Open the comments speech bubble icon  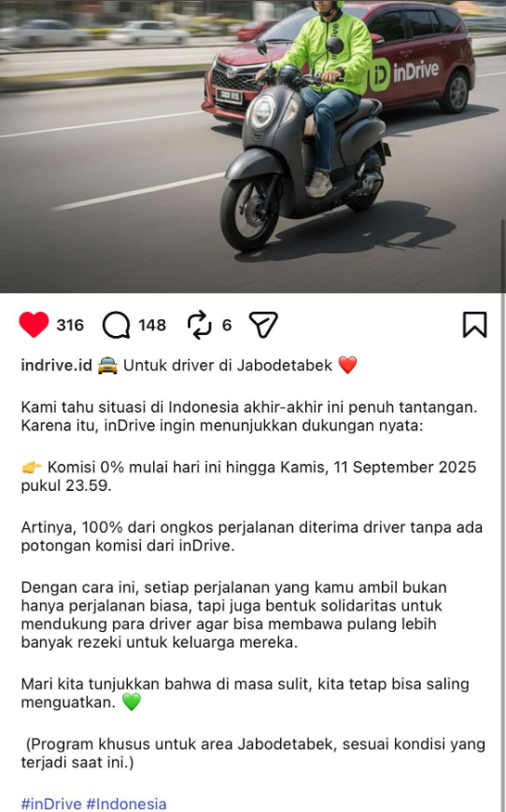click(116, 325)
